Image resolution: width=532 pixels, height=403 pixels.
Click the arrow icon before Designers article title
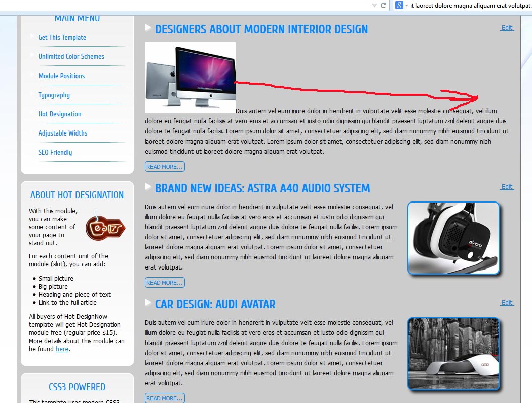tap(148, 28)
